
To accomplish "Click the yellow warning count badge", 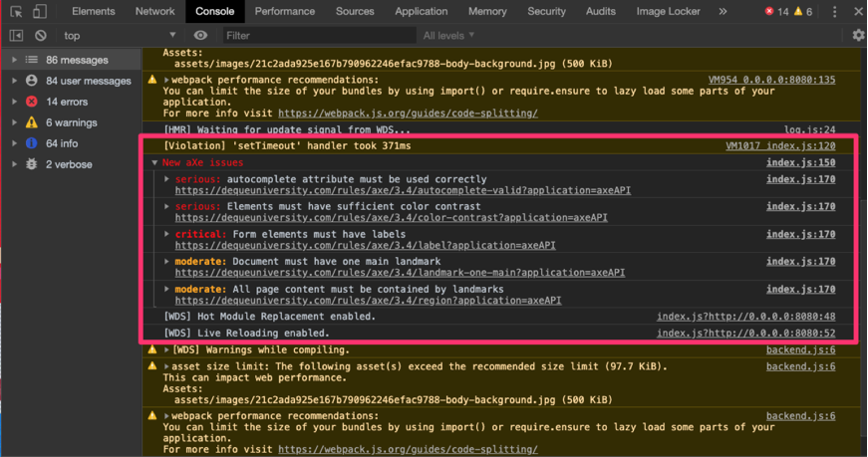I will (x=803, y=12).
